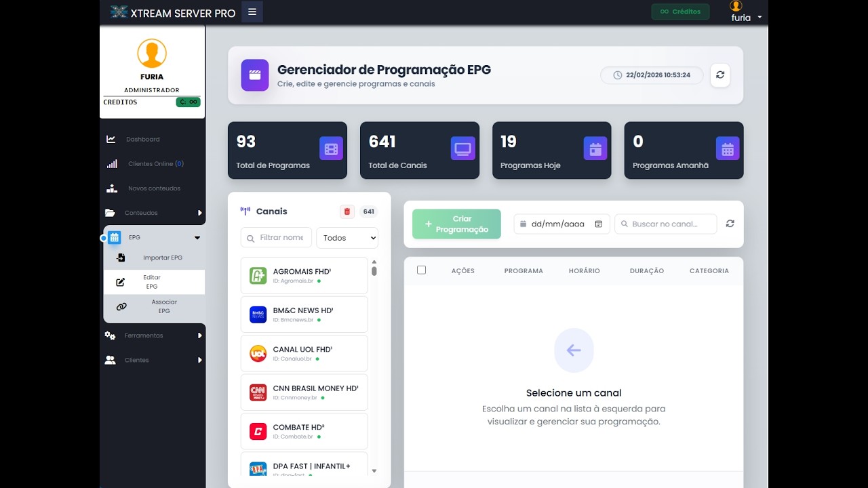Screen dimensions: 868x488
Task: Click the Xtream Server Pro logo
Action: pyautogui.click(x=173, y=12)
